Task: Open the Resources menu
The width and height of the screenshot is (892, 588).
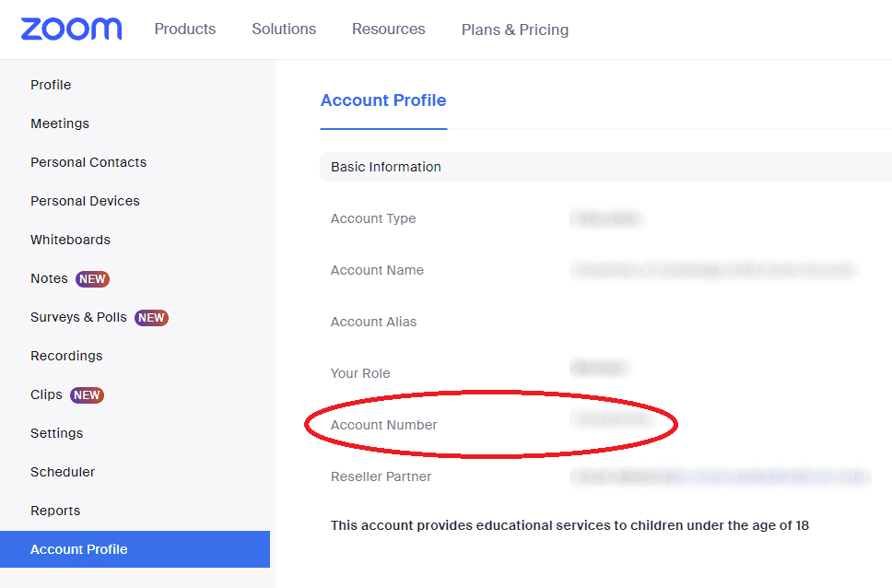Action: tap(389, 29)
